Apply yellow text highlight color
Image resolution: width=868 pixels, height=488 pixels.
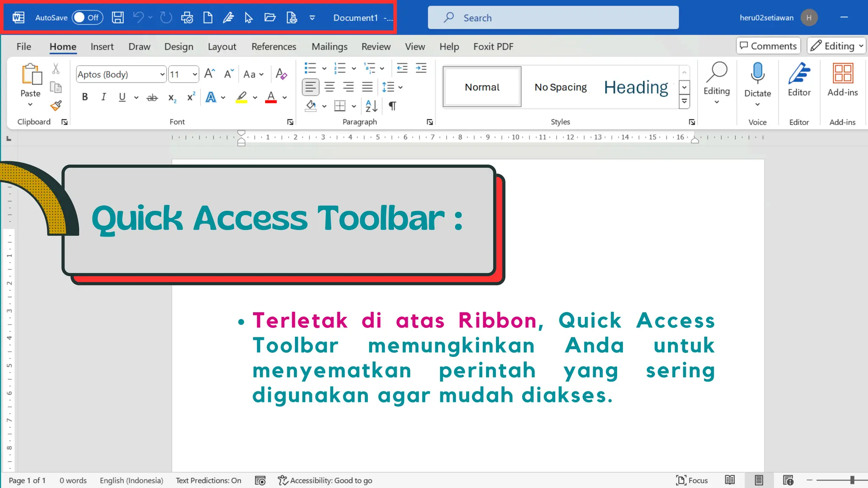241,97
